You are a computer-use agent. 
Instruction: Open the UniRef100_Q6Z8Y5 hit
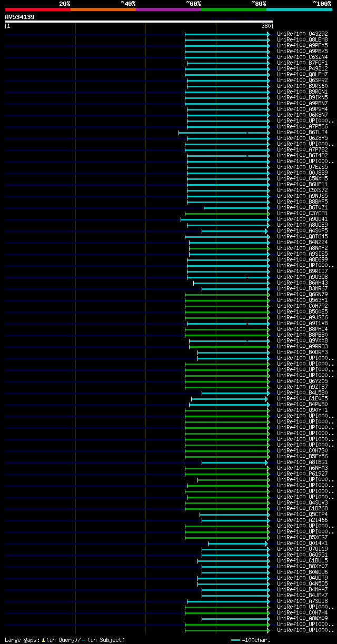tap(302, 138)
